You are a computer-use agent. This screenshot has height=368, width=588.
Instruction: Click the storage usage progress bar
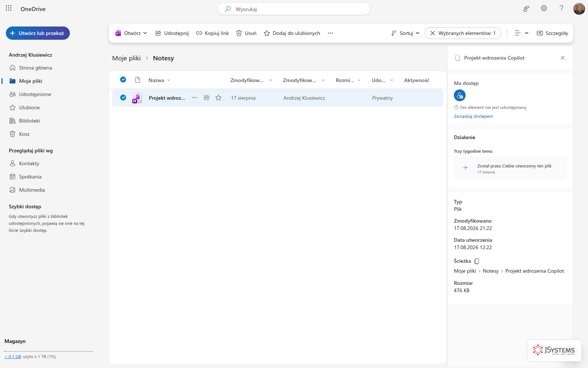tap(49, 351)
